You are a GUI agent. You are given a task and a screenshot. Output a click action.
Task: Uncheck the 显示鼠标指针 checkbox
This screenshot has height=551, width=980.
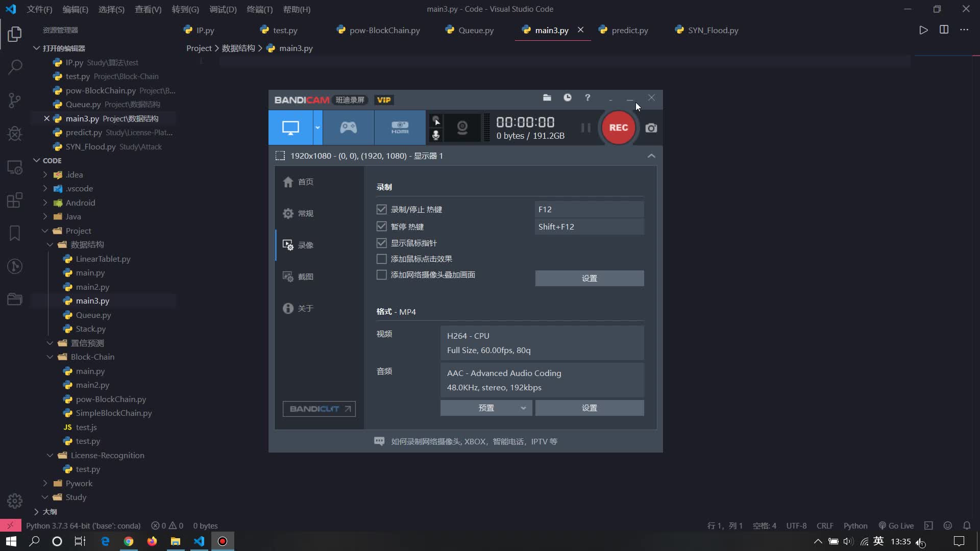(x=381, y=243)
